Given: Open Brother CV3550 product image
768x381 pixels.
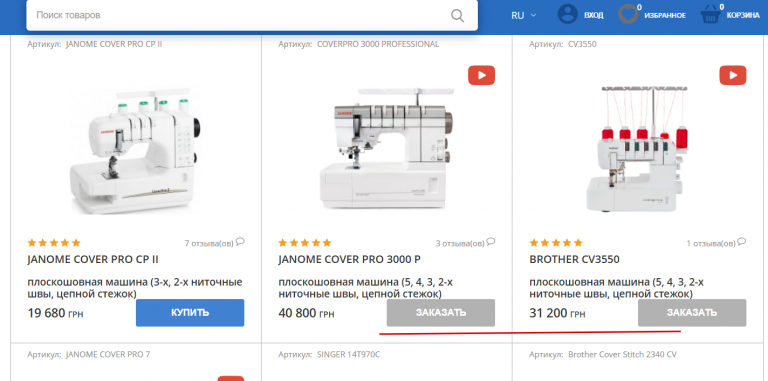Looking at the screenshot, I should pyautogui.click(x=638, y=149).
